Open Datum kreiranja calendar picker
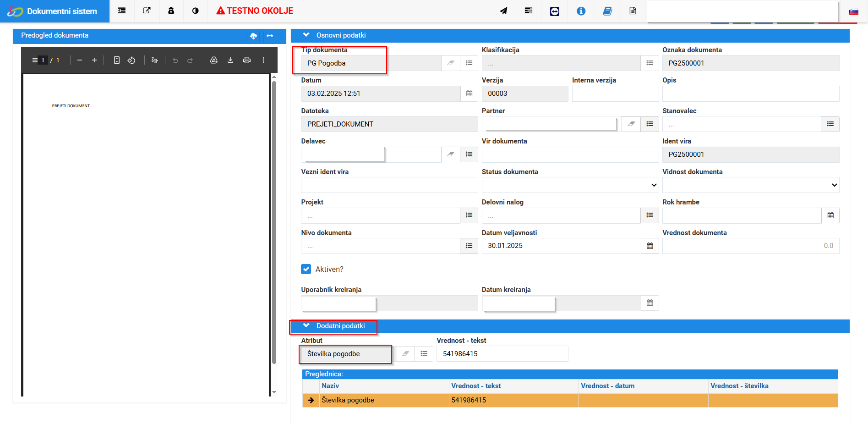The height and width of the screenshot is (424, 868). click(650, 303)
